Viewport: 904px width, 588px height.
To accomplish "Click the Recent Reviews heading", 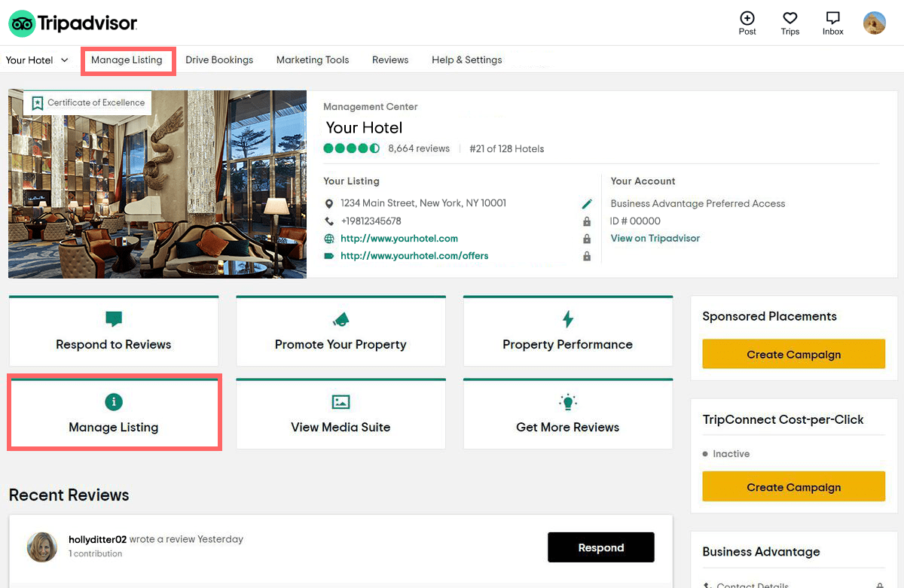I will 69,495.
